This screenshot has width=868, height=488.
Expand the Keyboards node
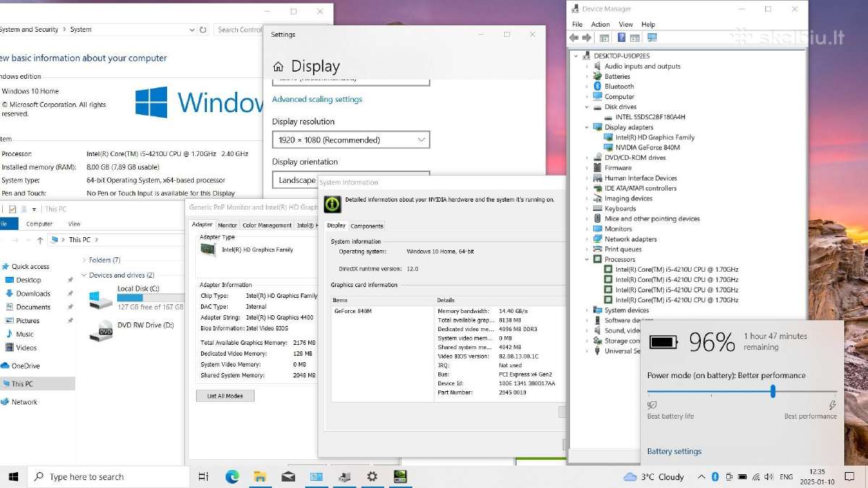pos(587,208)
